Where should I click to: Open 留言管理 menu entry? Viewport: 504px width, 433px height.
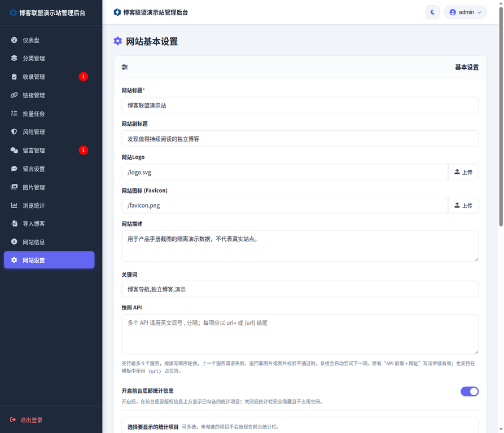[49, 150]
